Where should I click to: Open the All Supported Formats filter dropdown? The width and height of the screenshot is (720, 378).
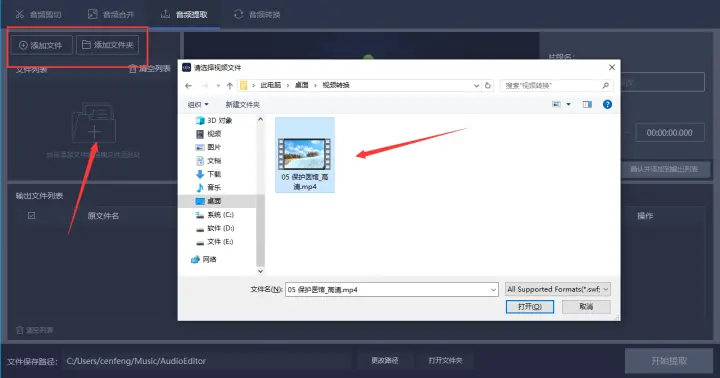tap(557, 289)
